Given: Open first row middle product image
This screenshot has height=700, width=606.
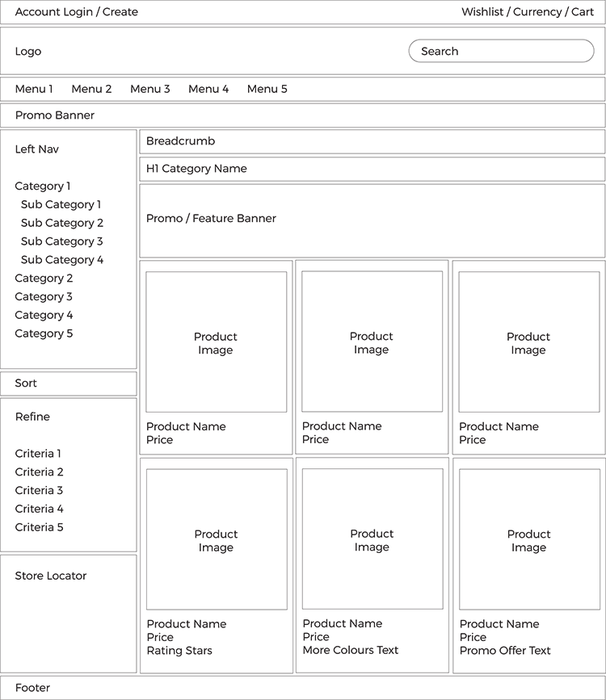Looking at the screenshot, I should [372, 342].
